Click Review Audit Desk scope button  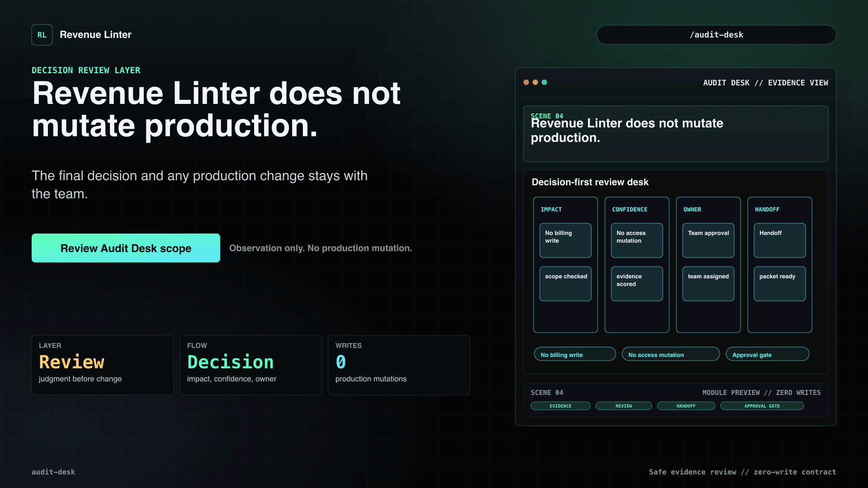coord(126,248)
